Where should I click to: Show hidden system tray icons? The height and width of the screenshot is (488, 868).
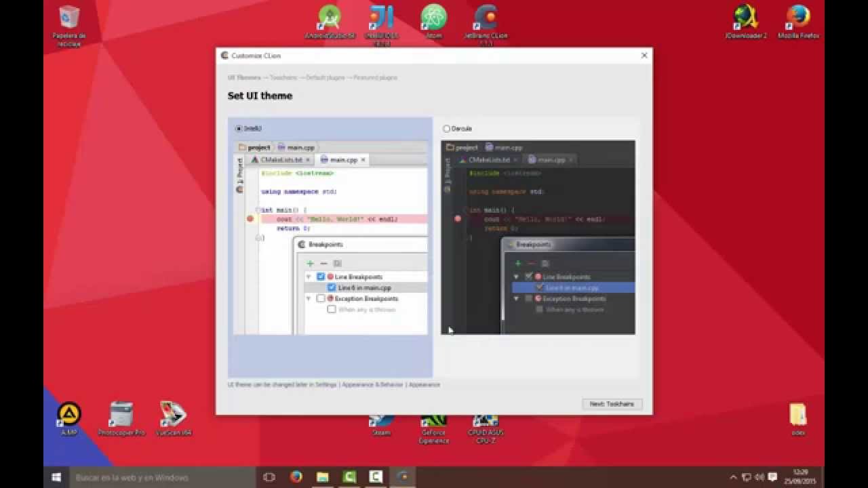(733, 477)
